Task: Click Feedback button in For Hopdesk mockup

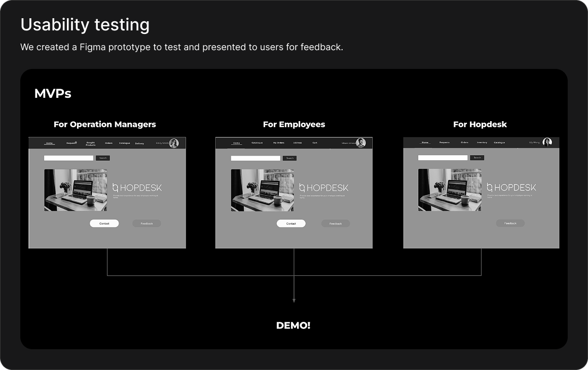Action: [510, 223]
